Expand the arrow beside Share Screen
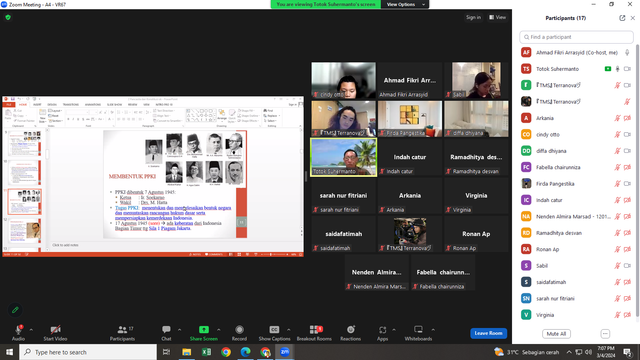Viewport: 640px width, 360px height. (219, 329)
